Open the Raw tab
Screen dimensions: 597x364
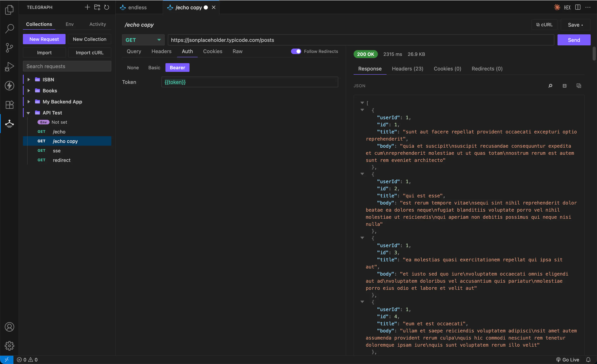[237, 51]
